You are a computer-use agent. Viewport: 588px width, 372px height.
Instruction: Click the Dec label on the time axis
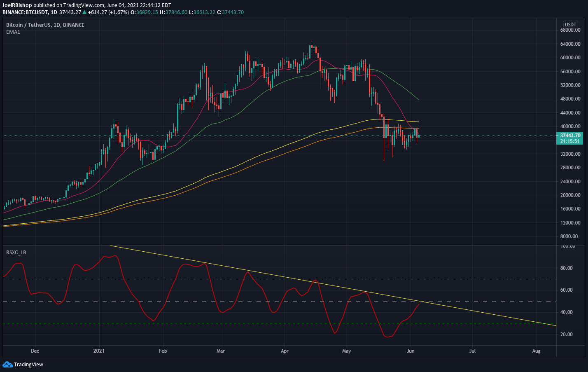[x=35, y=351]
